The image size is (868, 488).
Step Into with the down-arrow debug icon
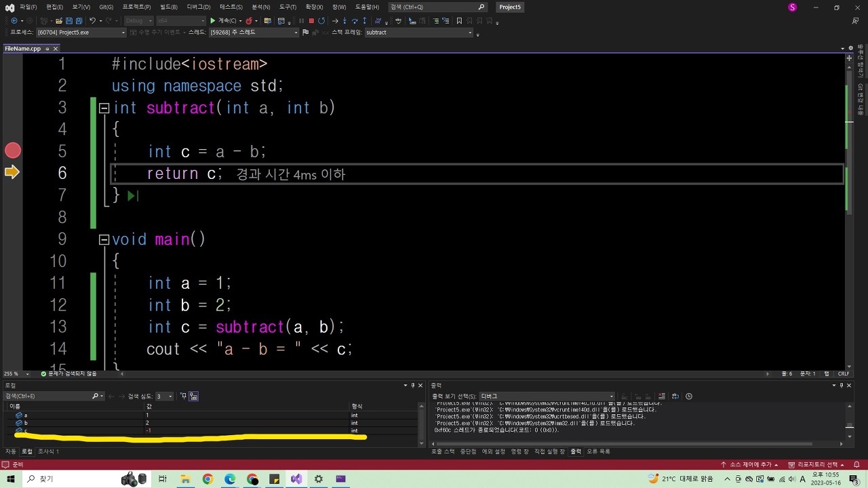pos(344,20)
